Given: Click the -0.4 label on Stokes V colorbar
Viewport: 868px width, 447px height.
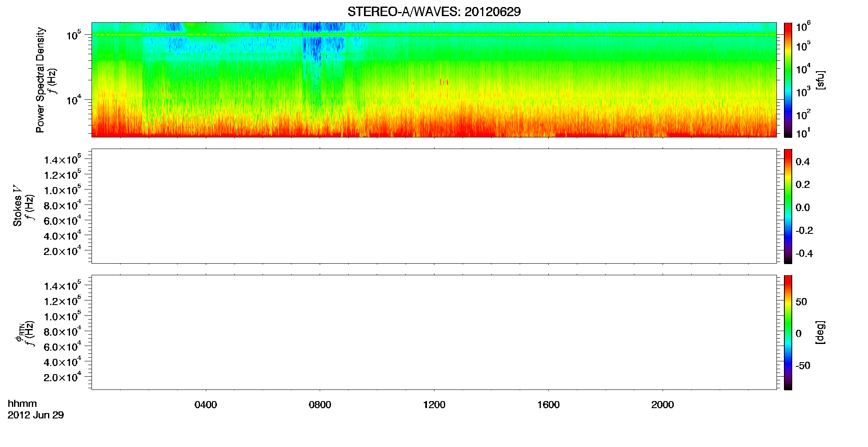Looking at the screenshot, I should (x=804, y=254).
